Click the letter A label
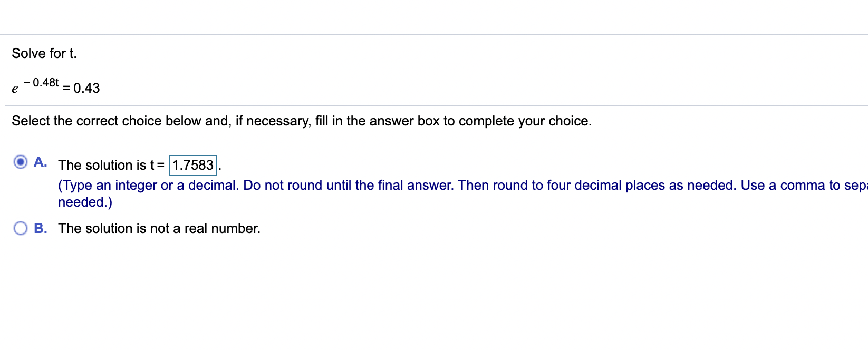Screen dimensions: 868x350 pos(40,162)
